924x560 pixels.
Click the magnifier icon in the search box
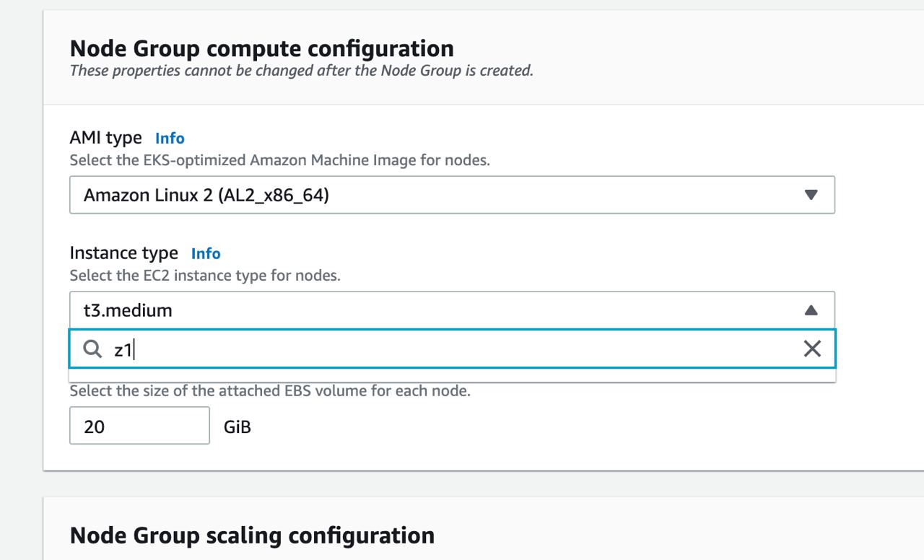coord(92,349)
